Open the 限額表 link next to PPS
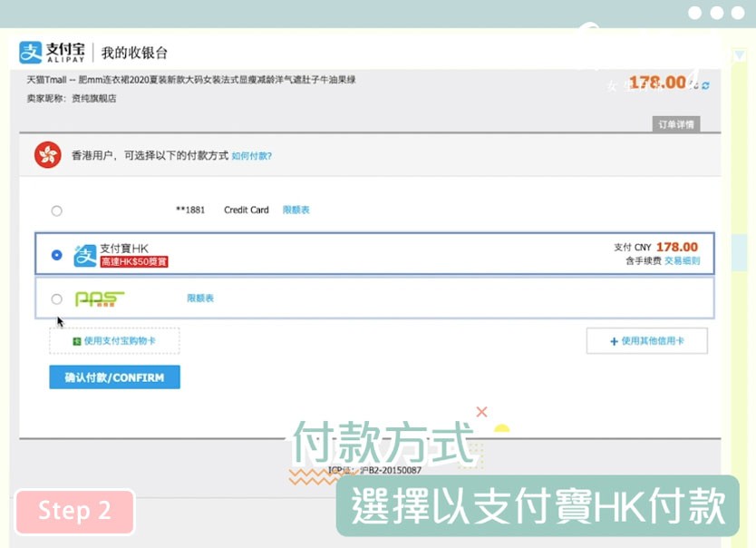Viewport: 756px width, 548px height. click(x=200, y=298)
